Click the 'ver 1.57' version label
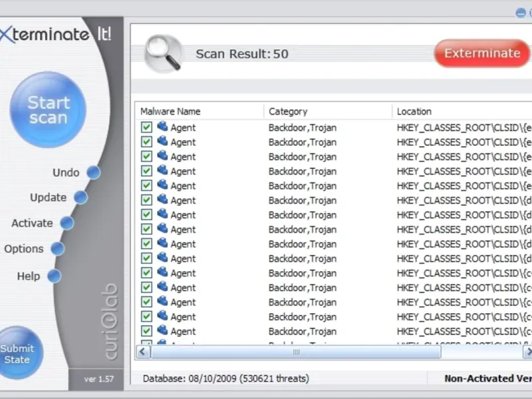 98,379
